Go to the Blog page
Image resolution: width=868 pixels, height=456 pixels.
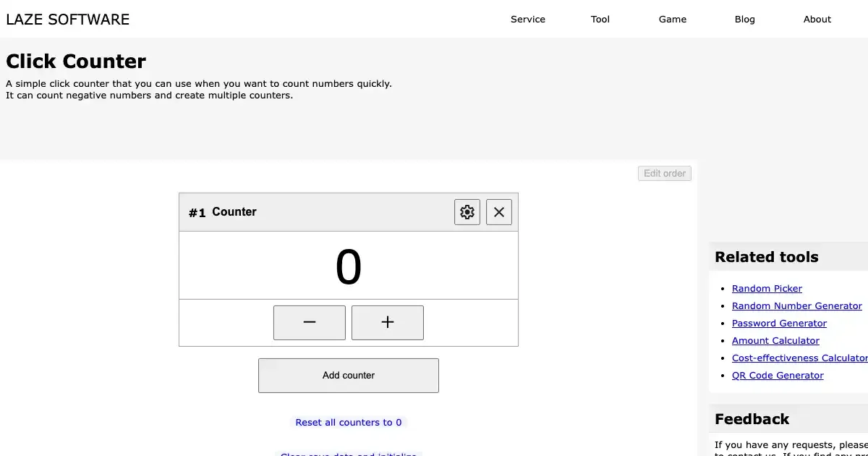click(745, 20)
